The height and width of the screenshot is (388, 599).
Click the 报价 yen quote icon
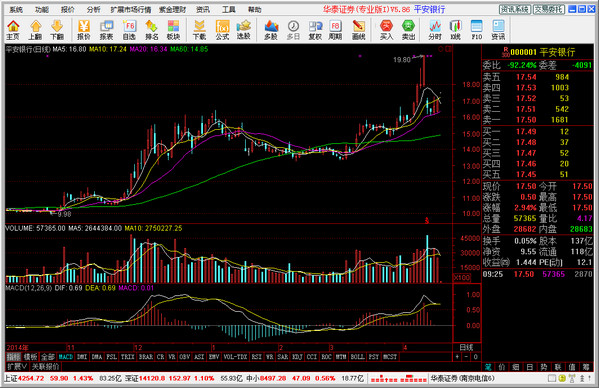(84, 30)
